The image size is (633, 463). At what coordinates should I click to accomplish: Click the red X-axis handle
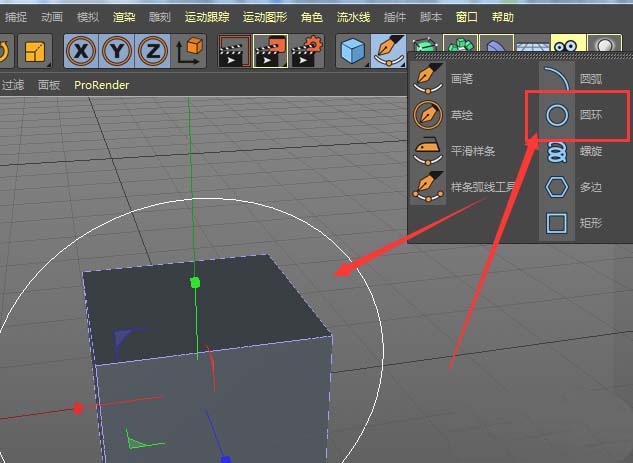tap(78, 408)
